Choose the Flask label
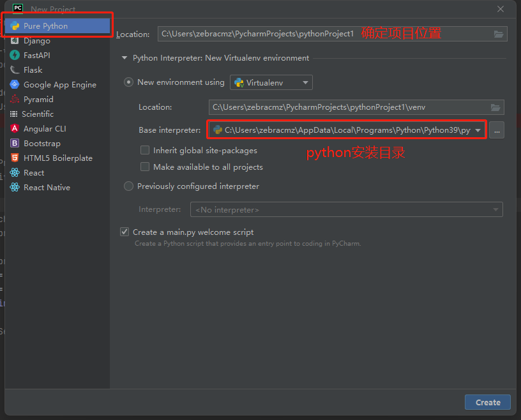This screenshot has height=420, width=521. (33, 70)
